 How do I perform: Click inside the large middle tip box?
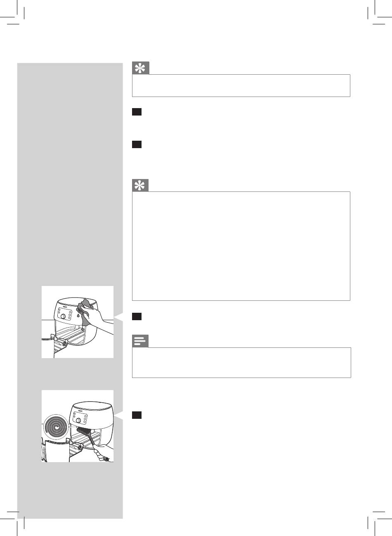tap(241, 246)
